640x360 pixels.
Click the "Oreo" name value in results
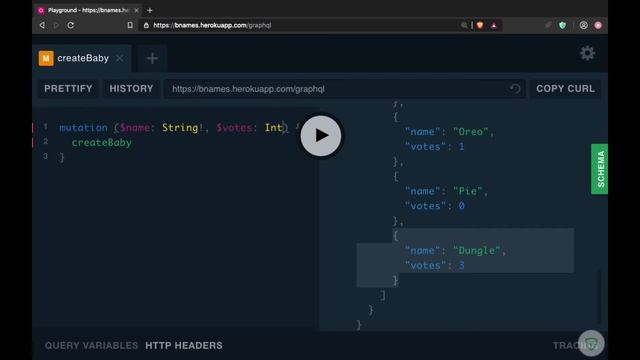(471, 132)
